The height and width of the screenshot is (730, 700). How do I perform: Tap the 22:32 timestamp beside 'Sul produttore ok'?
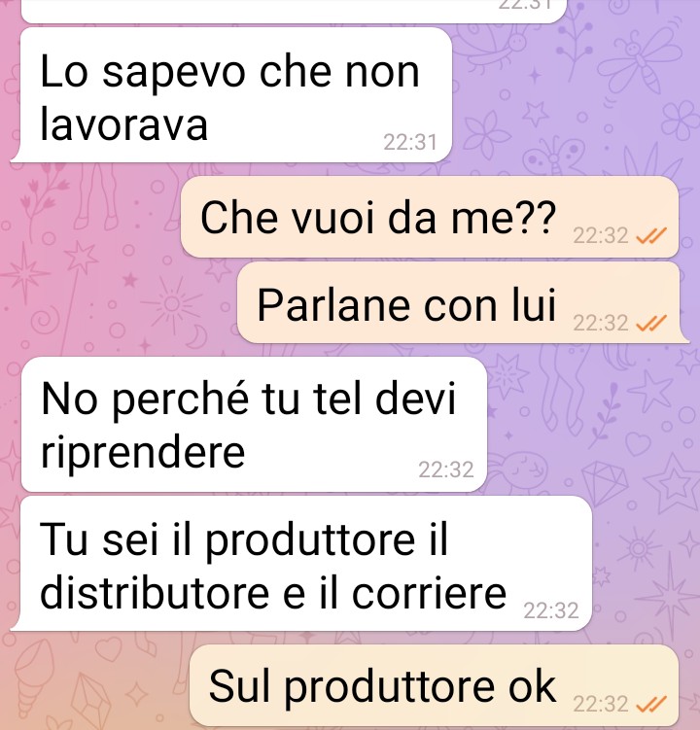[600, 704]
